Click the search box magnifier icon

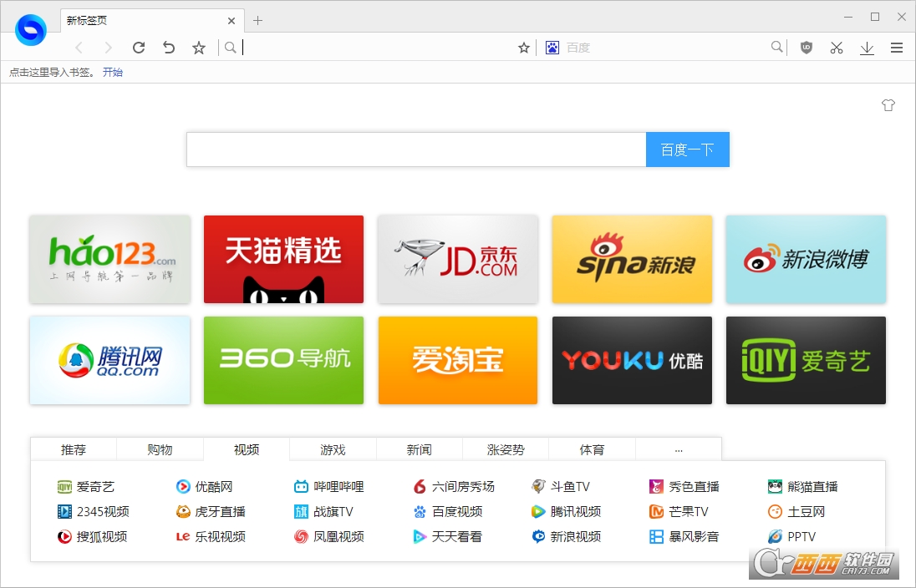click(776, 47)
